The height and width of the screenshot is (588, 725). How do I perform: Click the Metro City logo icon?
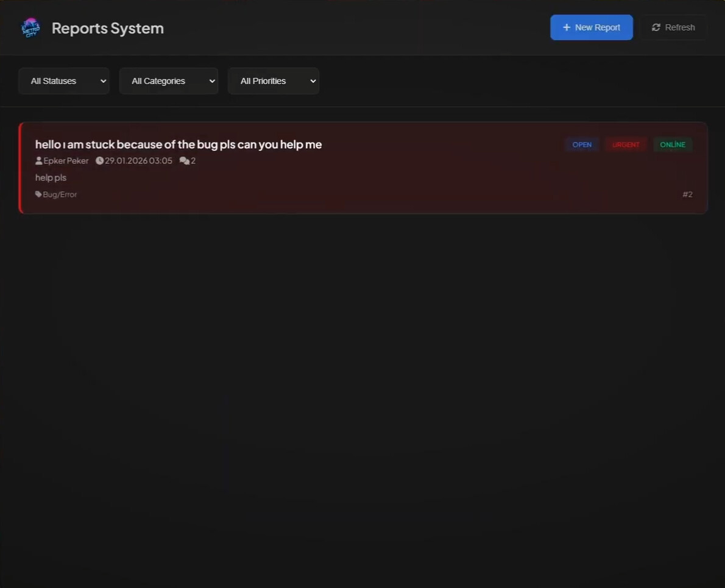pyautogui.click(x=31, y=28)
